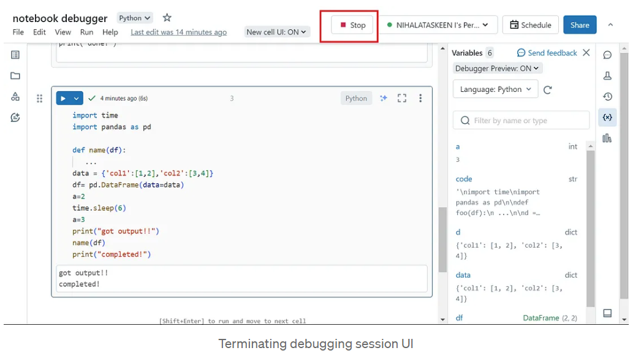641x364 pixels.
Task: Expand the Language: Python selector
Action: pyautogui.click(x=495, y=89)
